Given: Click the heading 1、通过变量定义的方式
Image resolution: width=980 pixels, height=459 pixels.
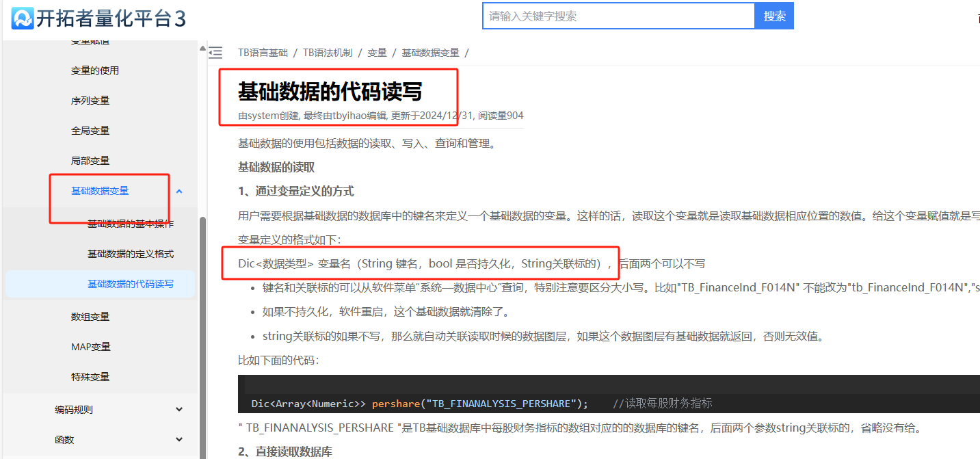Looking at the screenshot, I should [x=296, y=191].
